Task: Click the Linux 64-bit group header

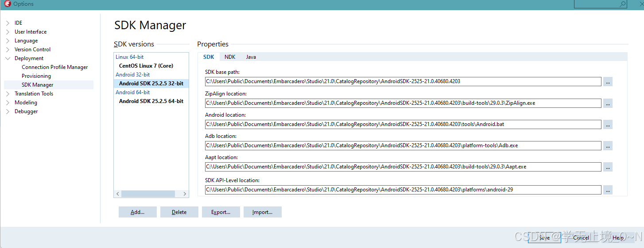Action: (130, 57)
